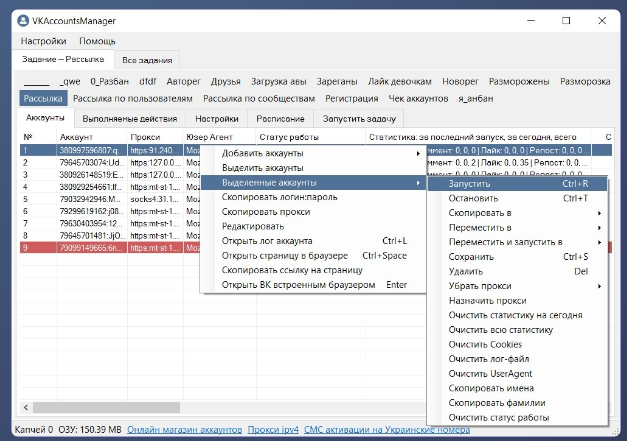The image size is (627, 441).
Task: Open the Авторег task group
Action: point(184,82)
